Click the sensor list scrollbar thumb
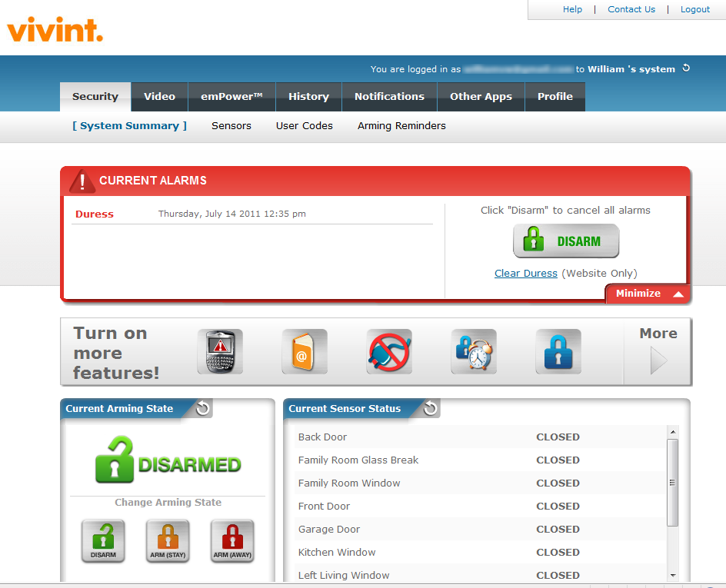726x588 pixels. (673, 483)
